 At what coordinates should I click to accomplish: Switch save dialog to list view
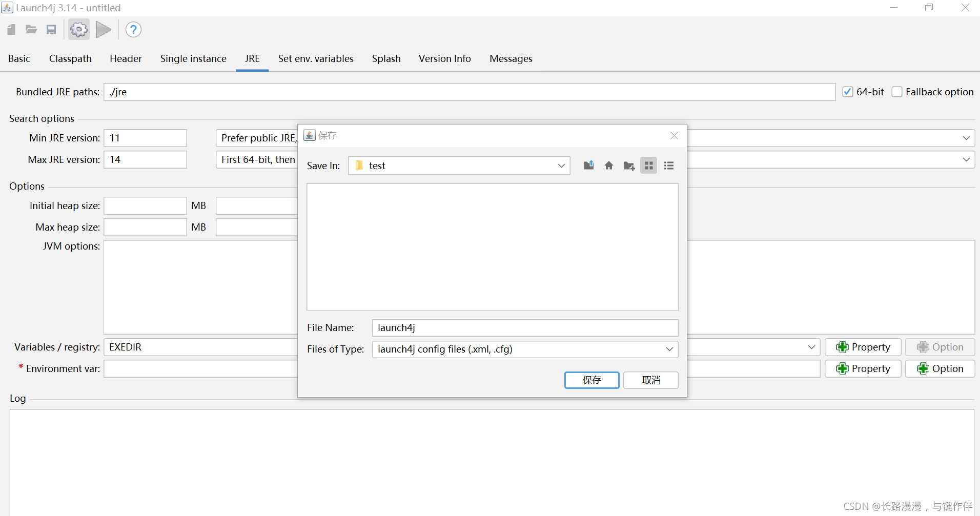coord(669,166)
